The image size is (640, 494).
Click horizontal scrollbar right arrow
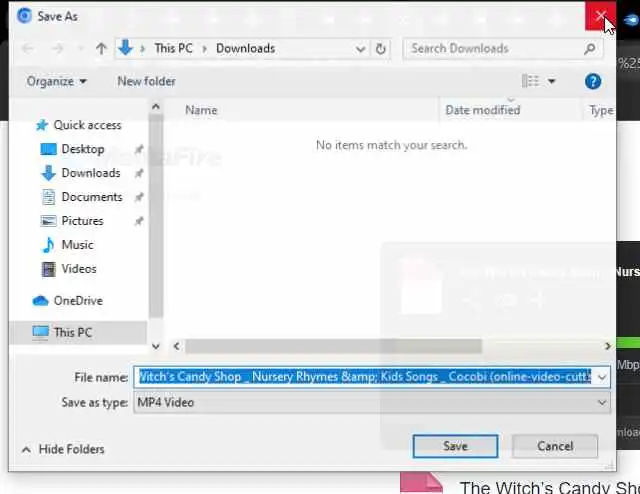[x=608, y=346]
